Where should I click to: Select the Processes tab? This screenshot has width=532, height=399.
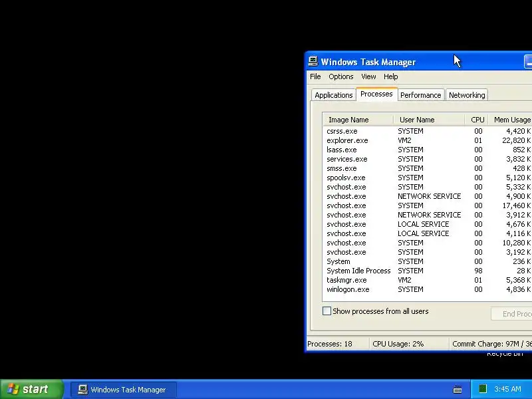(376, 94)
